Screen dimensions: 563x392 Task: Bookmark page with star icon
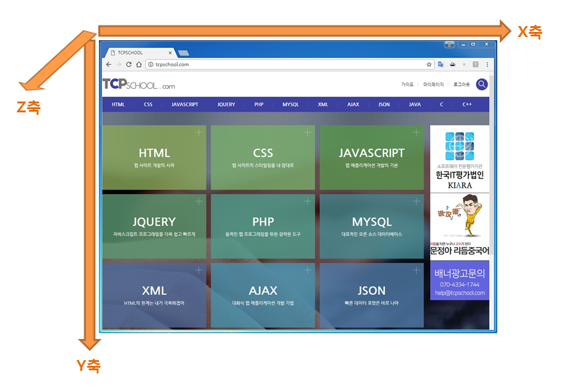(429, 64)
